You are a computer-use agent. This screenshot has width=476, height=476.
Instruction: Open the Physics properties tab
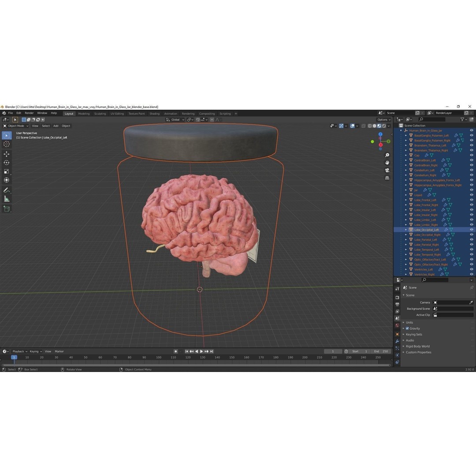point(397,355)
